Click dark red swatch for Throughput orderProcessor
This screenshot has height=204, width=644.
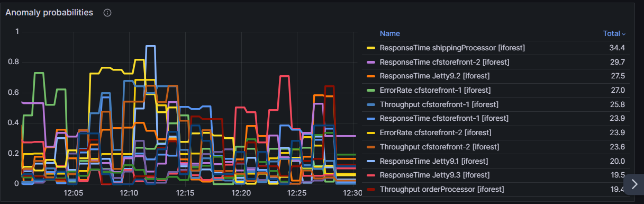point(371,189)
